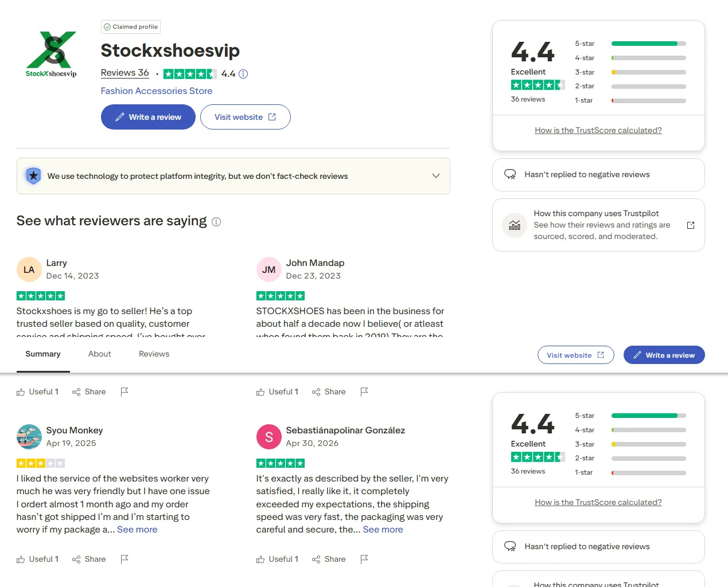
Task: Filter by 1-star in the upper rating card
Action: pyautogui.click(x=630, y=100)
